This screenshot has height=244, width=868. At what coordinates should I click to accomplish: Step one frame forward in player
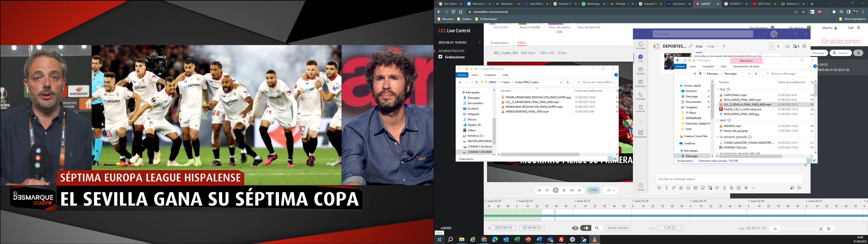[564, 190]
